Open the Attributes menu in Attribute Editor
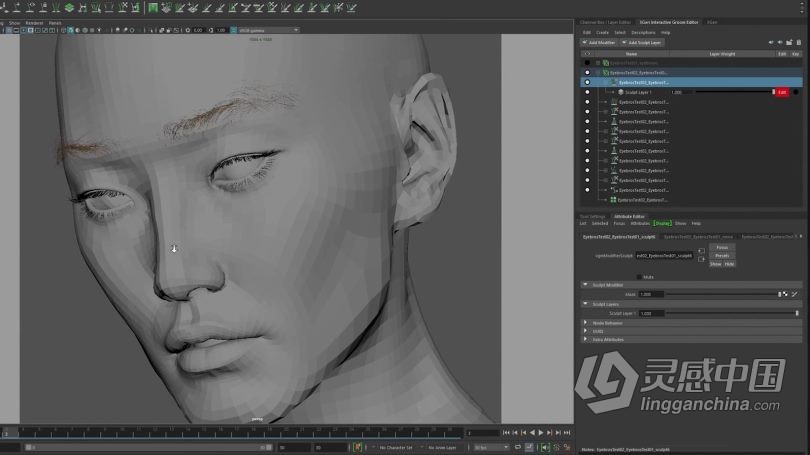 640,224
